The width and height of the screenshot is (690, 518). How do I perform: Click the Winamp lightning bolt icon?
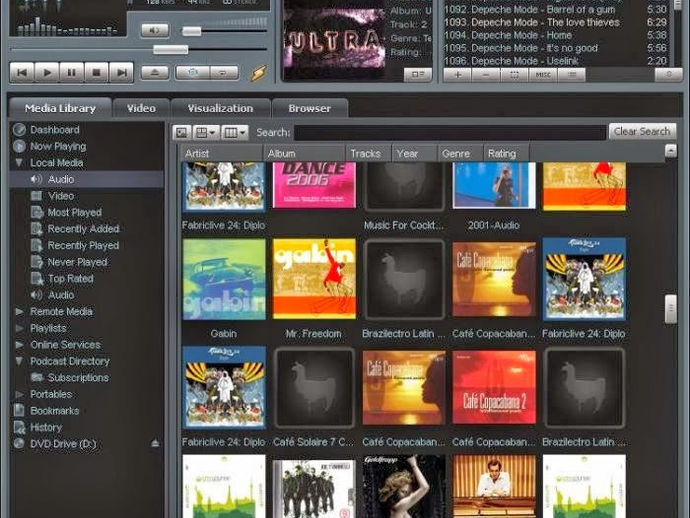259,73
